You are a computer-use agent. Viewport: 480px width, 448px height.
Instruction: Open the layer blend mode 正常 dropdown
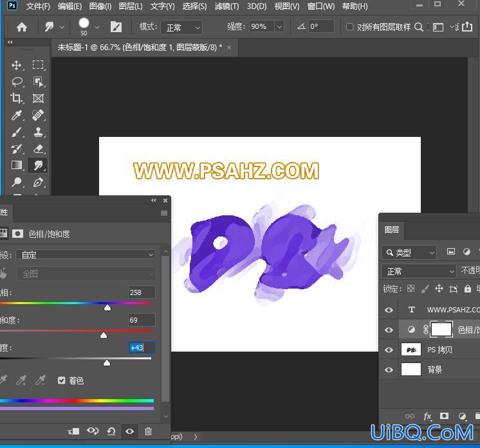point(418,271)
